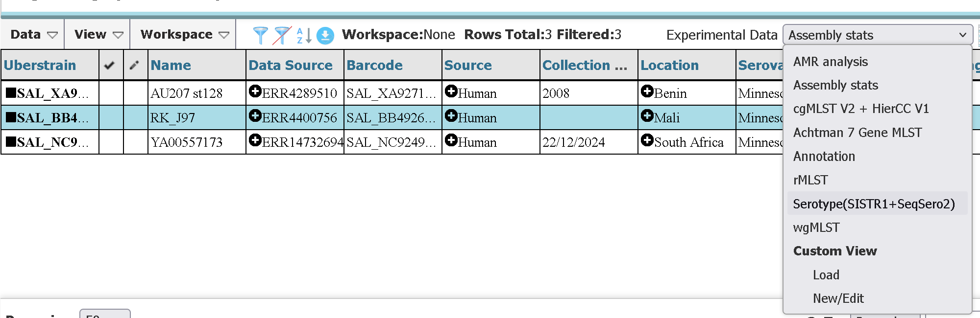Screen dimensions: 980x318
Task: Open the Data dropdown menu
Action: pyautogui.click(x=33, y=35)
